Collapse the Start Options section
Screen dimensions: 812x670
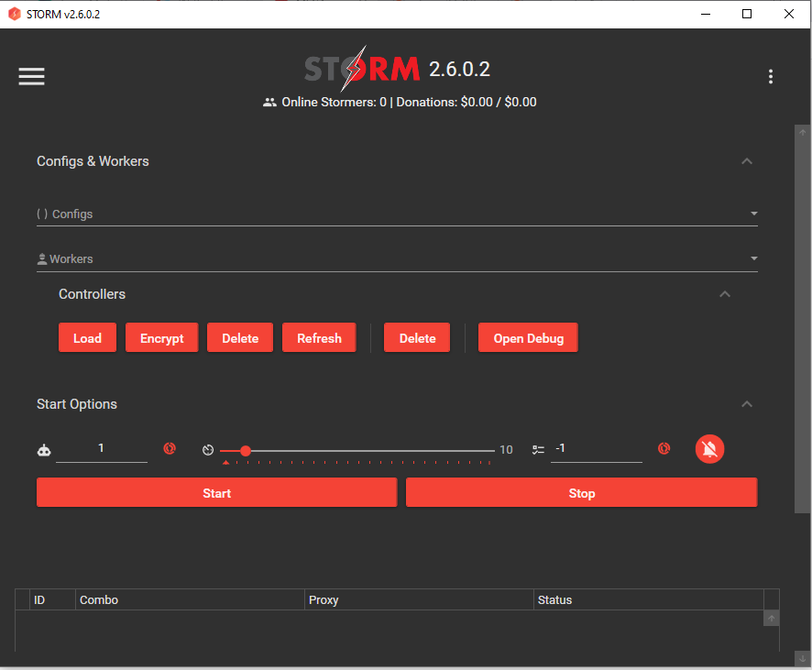pyautogui.click(x=747, y=404)
